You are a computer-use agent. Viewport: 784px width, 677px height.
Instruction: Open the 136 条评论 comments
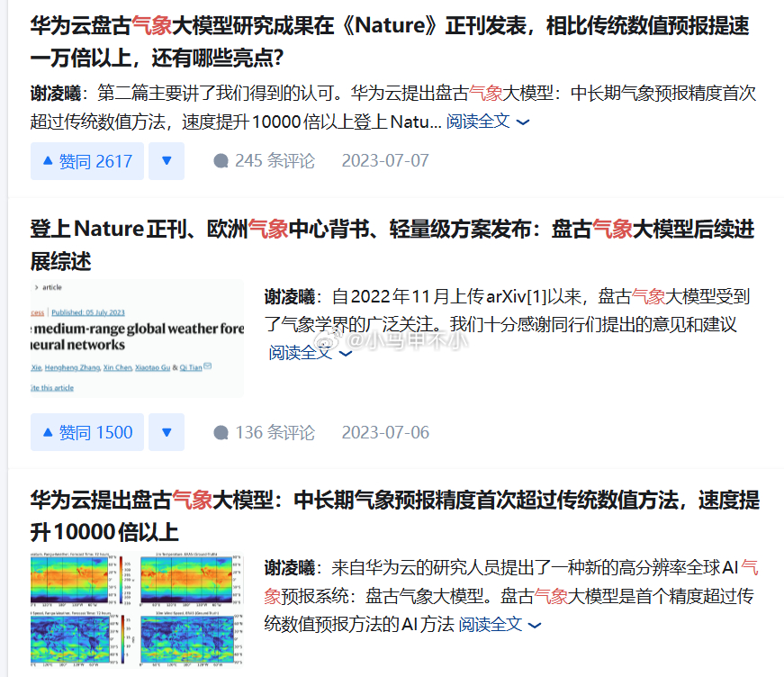265,432
